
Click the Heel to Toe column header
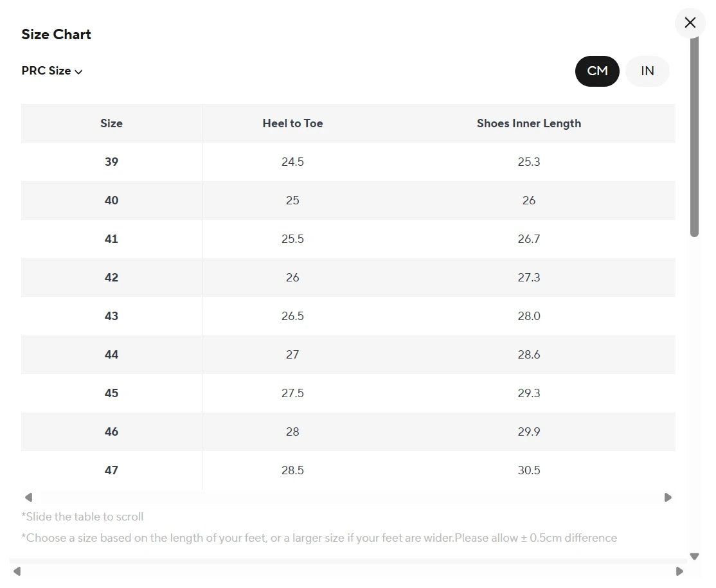pyautogui.click(x=292, y=123)
